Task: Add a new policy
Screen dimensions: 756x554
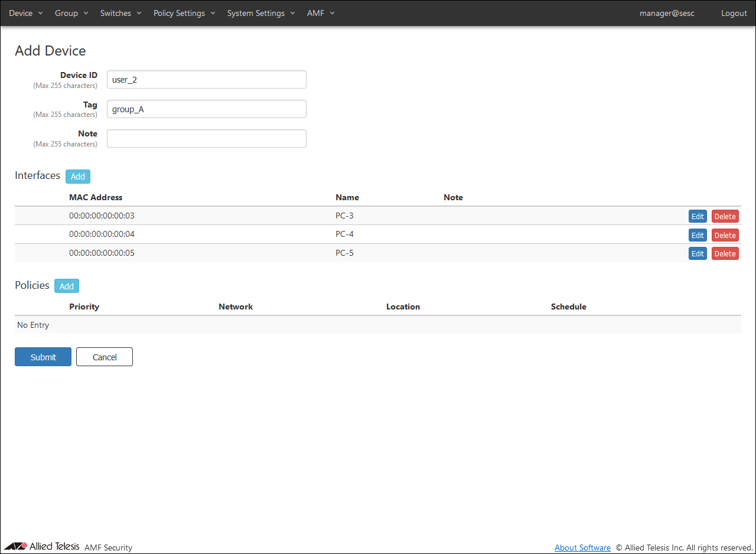Action: [x=67, y=286]
